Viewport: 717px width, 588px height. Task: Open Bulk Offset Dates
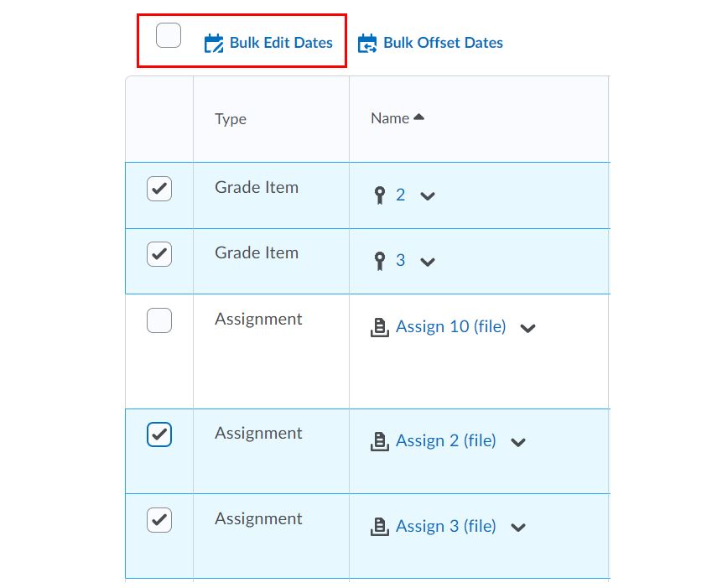click(442, 42)
